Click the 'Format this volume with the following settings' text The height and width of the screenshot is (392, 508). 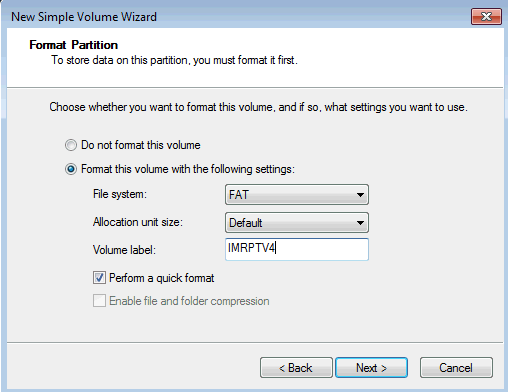click(188, 169)
